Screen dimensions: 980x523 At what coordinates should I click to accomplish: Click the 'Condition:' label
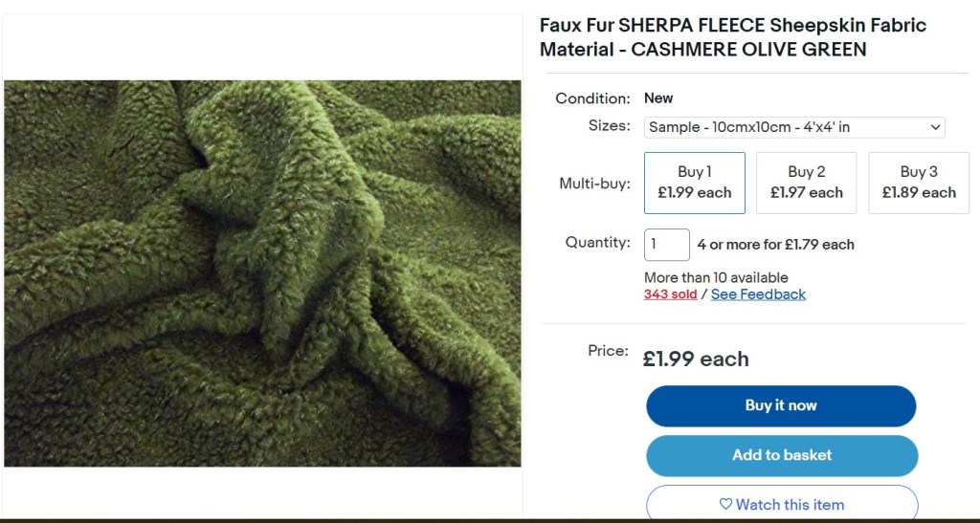[x=592, y=98]
